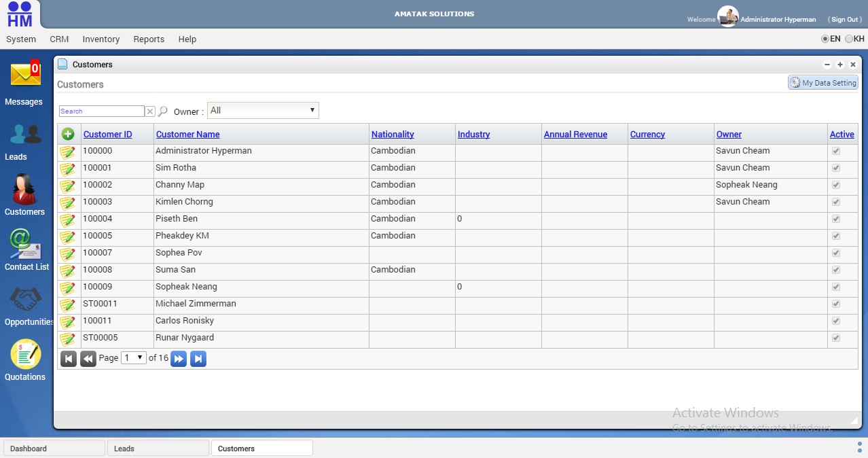Image resolution: width=868 pixels, height=458 pixels.
Task: Open the Help menu
Action: (187, 39)
